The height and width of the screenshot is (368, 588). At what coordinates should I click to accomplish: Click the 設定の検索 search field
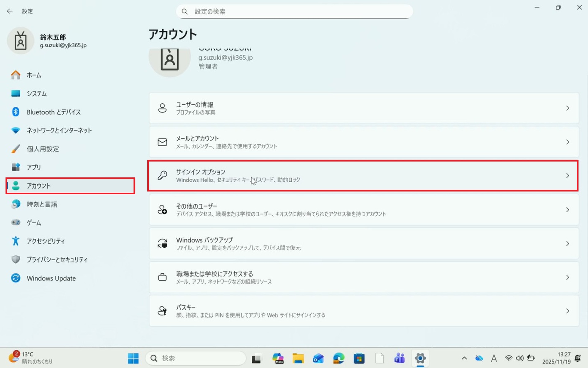(294, 12)
